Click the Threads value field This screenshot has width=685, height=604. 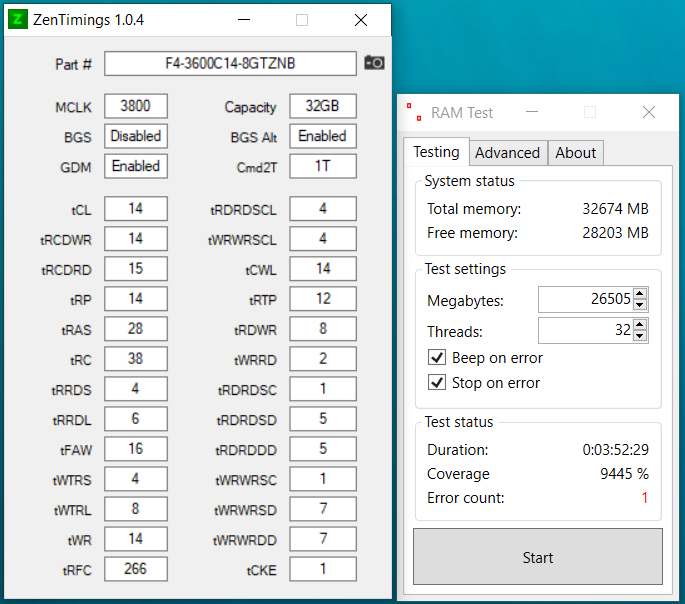(x=585, y=330)
